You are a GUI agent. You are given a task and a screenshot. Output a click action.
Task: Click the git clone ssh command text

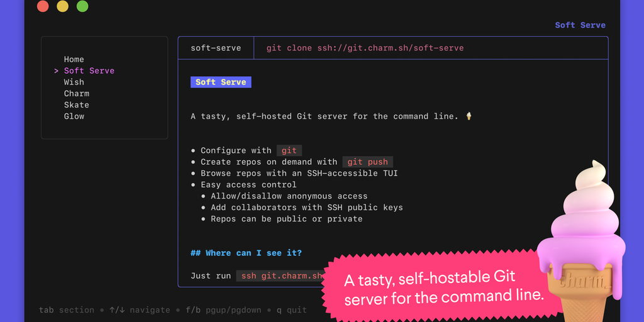point(365,48)
